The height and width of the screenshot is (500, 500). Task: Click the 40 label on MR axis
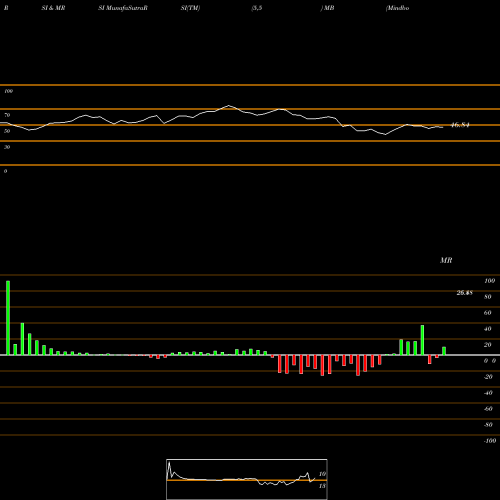tap(488, 329)
